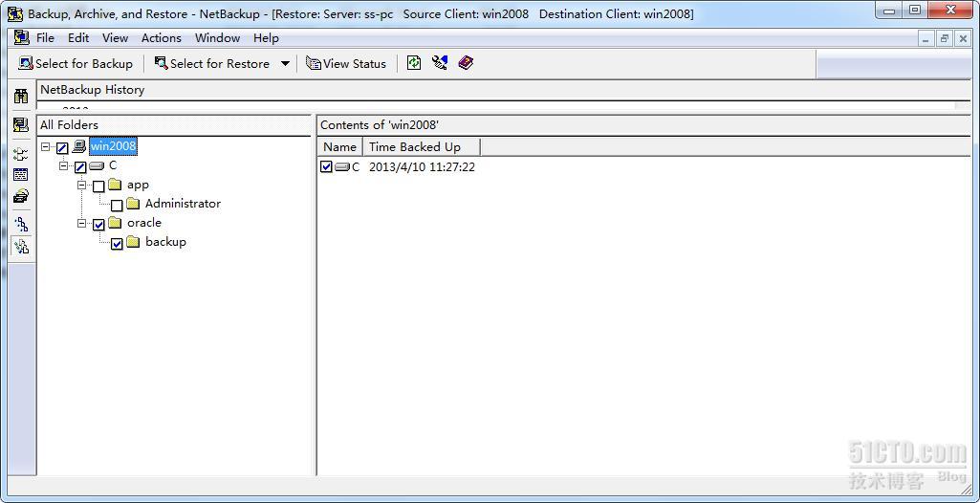
Task: Uncheck the oracle folder checkbox
Action: click(x=98, y=225)
